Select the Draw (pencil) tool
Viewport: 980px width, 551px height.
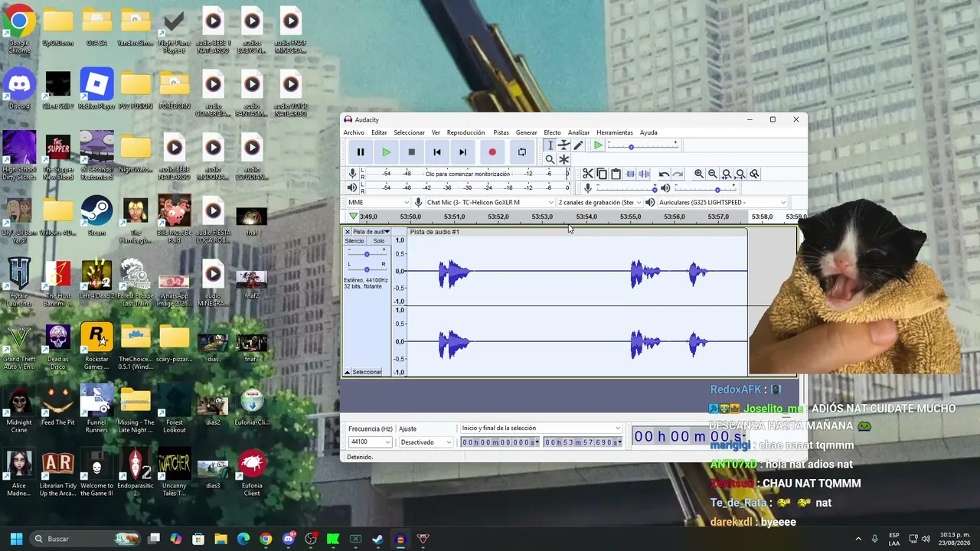(x=578, y=145)
